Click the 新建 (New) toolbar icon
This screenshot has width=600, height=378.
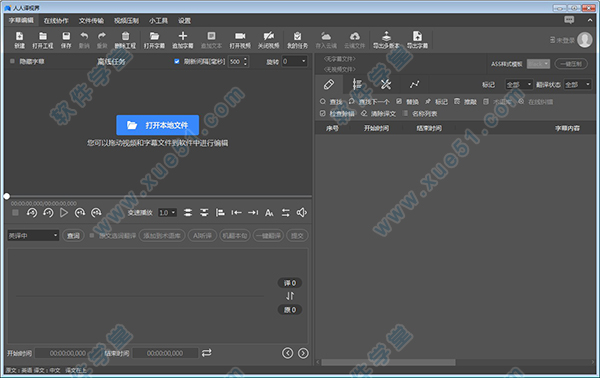click(19, 37)
